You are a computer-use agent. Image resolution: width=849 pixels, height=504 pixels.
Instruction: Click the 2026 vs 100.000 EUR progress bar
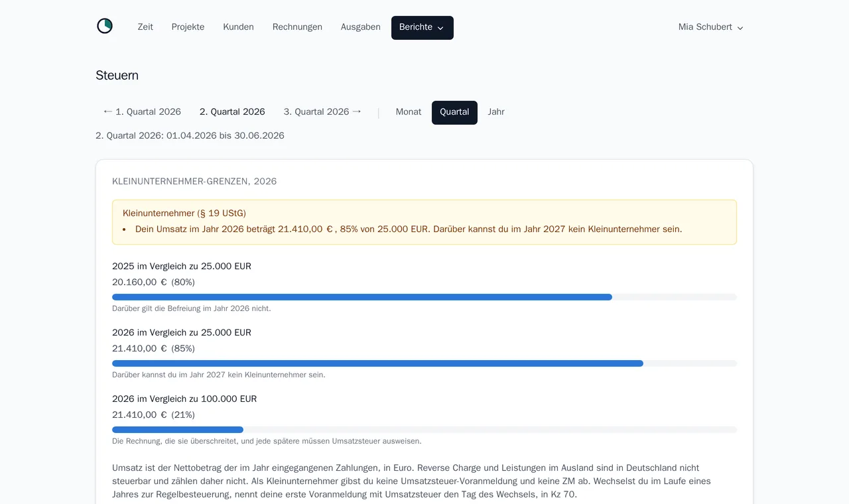[x=424, y=430]
